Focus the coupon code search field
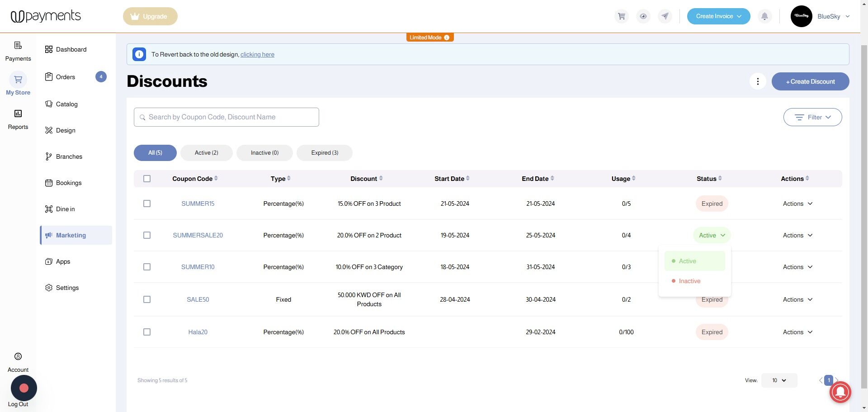Screen dimensions: 868x412 pos(226,117)
